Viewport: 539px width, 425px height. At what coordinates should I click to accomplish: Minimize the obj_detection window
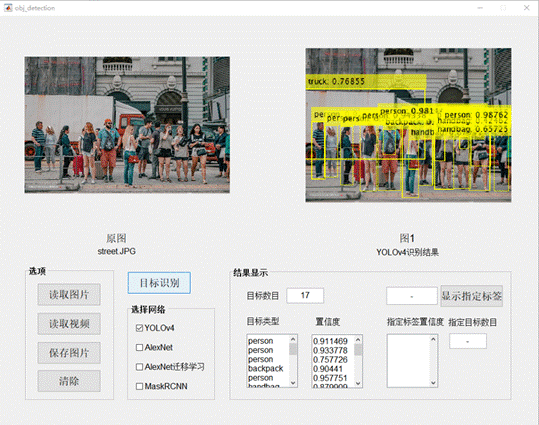tap(480, 8)
